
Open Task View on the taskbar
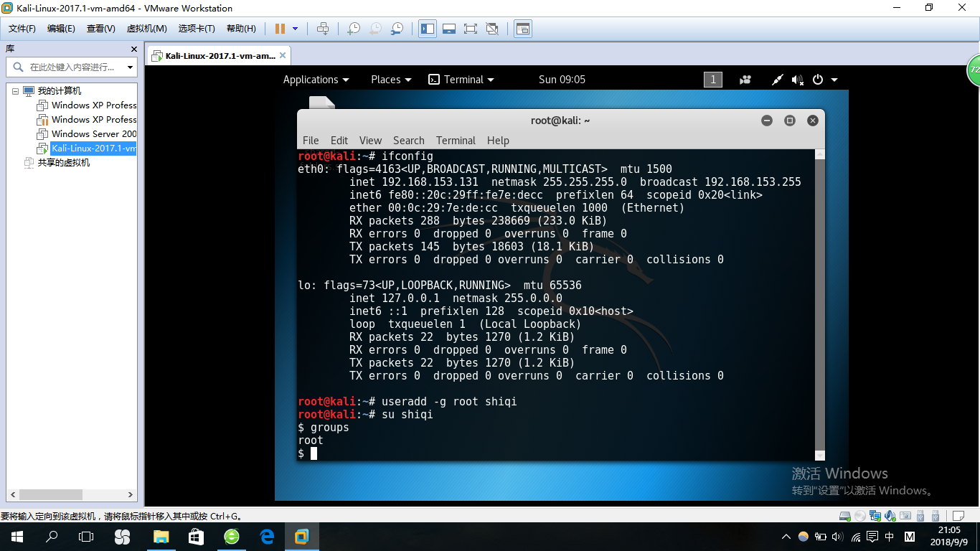point(86,537)
